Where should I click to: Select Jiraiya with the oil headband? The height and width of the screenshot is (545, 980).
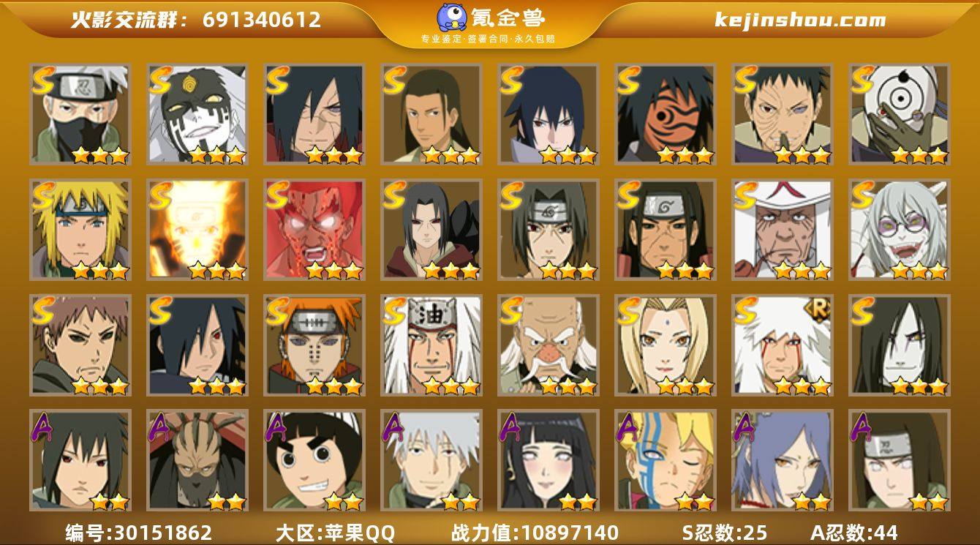click(431, 345)
